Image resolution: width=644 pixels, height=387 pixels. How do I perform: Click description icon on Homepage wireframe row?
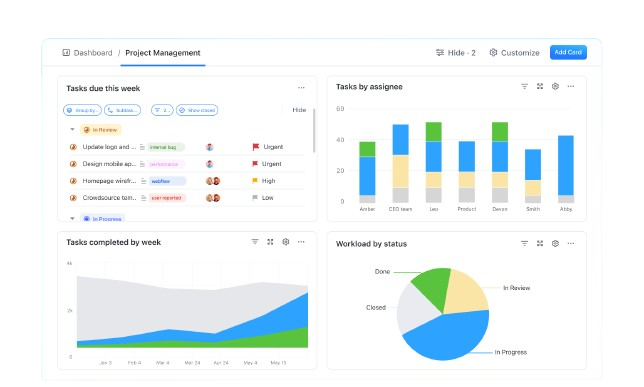(143, 181)
